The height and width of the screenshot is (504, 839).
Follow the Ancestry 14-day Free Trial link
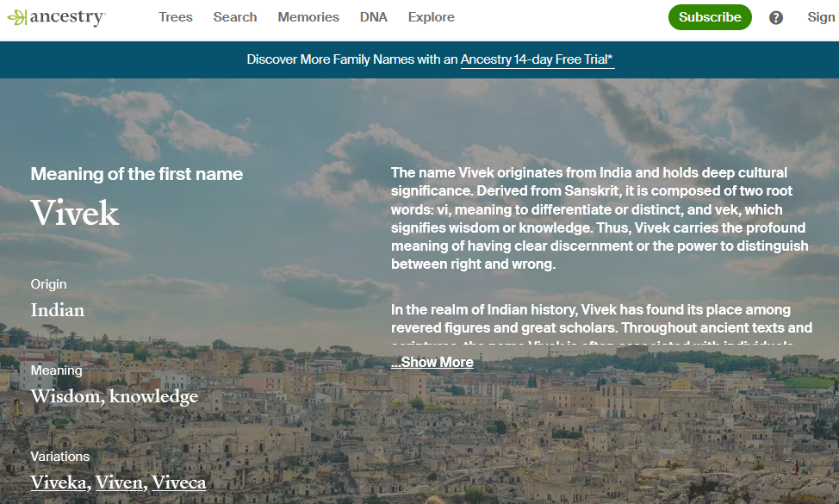[x=537, y=59]
